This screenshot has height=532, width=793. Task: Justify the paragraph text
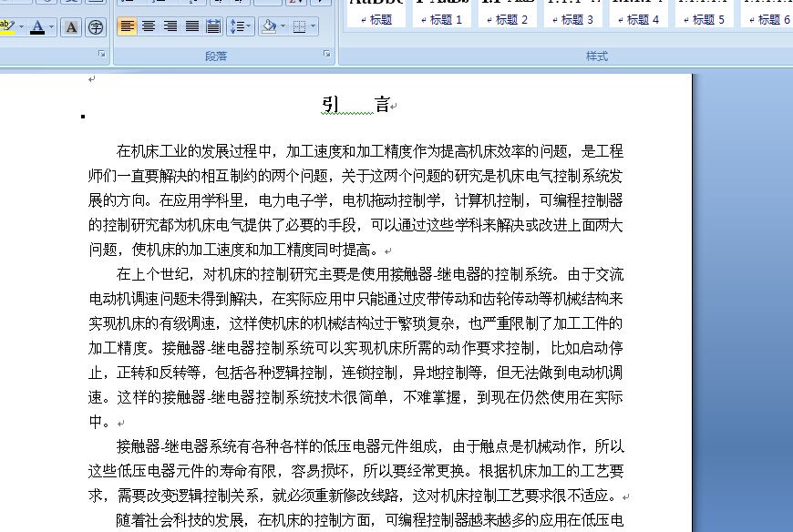pyautogui.click(x=192, y=26)
